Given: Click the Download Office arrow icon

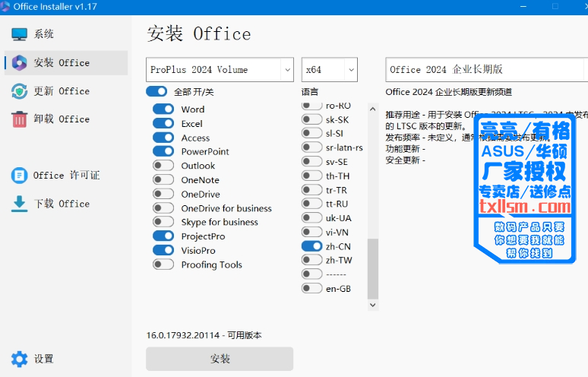Looking at the screenshot, I should [19, 204].
